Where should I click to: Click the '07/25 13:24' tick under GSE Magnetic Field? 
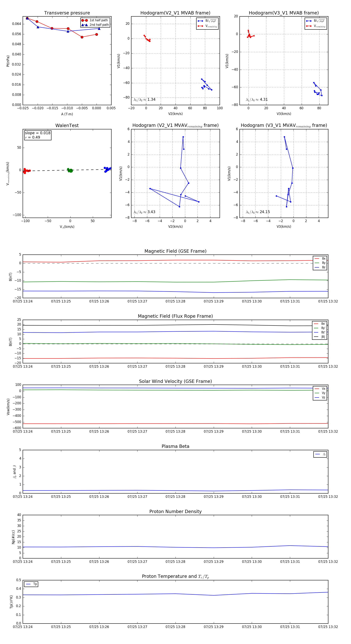[x=23, y=301]
